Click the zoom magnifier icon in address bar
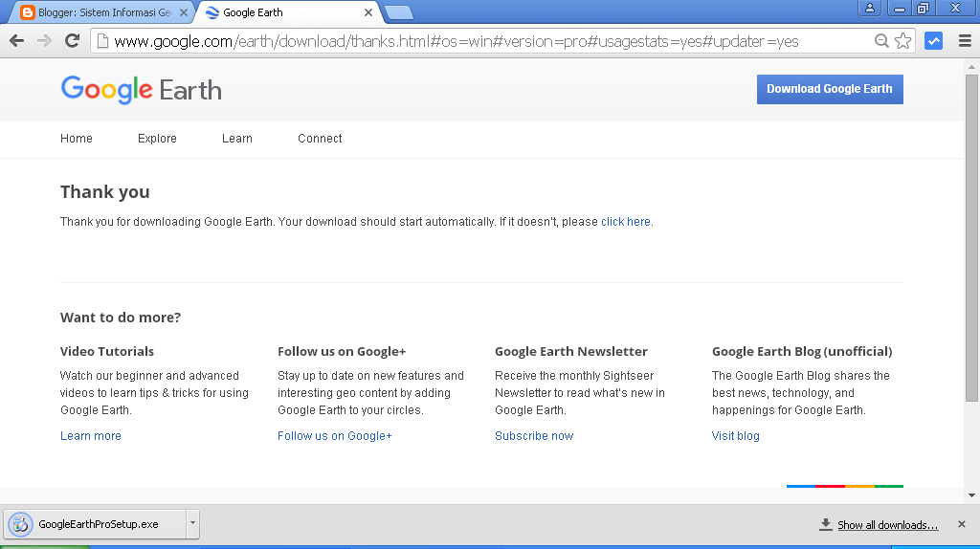The height and width of the screenshot is (549, 980). [x=881, y=41]
